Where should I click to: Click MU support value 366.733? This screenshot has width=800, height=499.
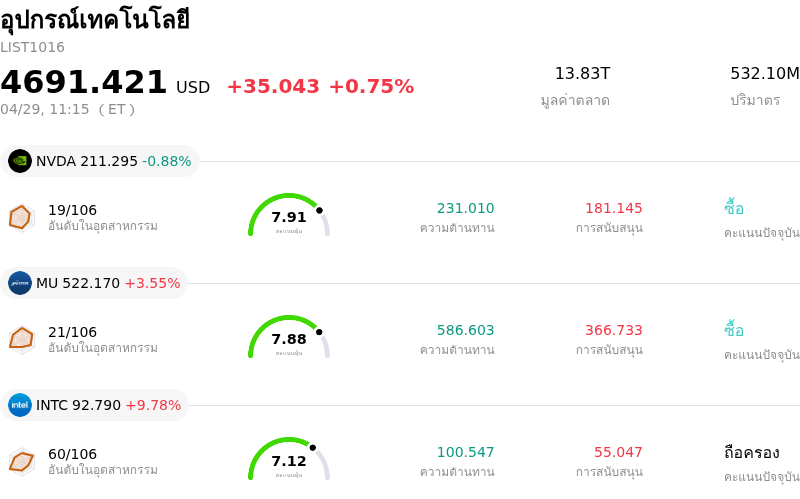tap(614, 330)
